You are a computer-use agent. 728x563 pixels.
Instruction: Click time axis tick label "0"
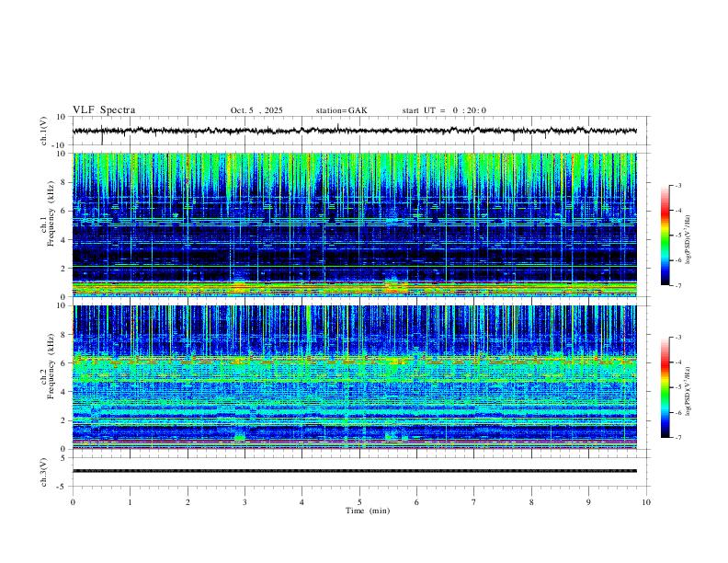pos(73,502)
